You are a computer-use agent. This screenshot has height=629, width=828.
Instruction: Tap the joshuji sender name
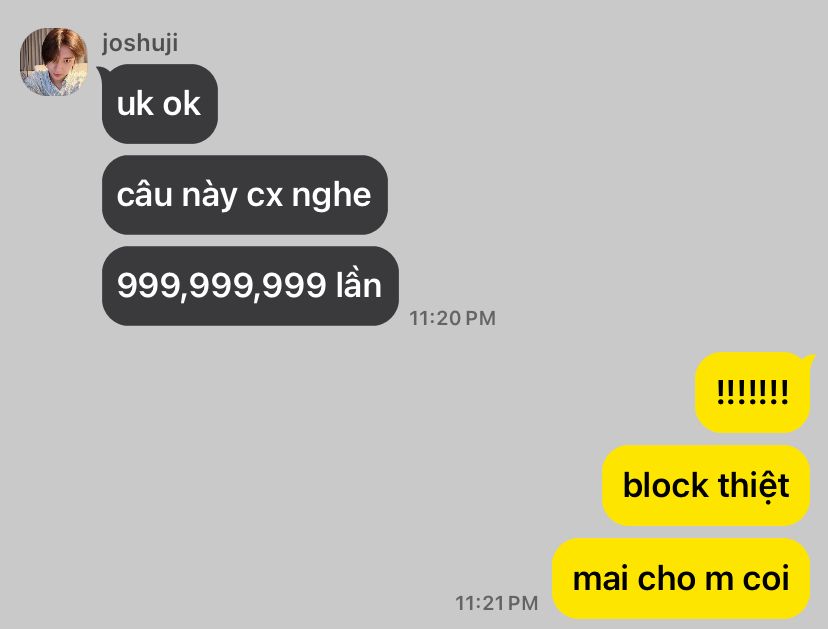point(140,43)
